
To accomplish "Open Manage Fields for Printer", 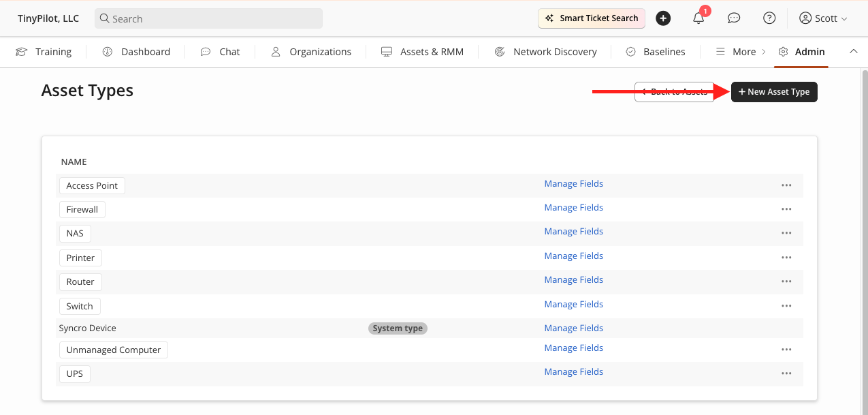I will tap(573, 256).
